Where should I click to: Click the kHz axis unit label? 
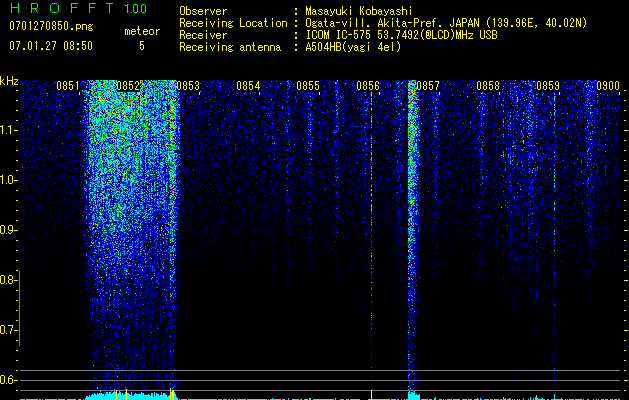(x=9, y=81)
